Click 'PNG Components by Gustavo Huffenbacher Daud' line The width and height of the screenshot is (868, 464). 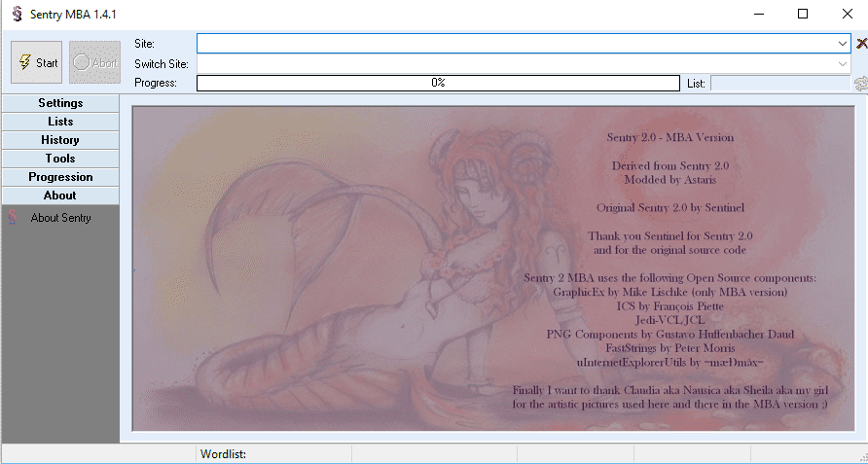click(x=669, y=335)
